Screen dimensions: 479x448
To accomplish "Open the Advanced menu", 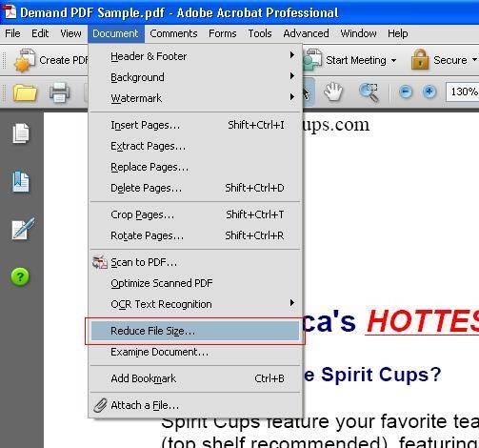I will 306,33.
